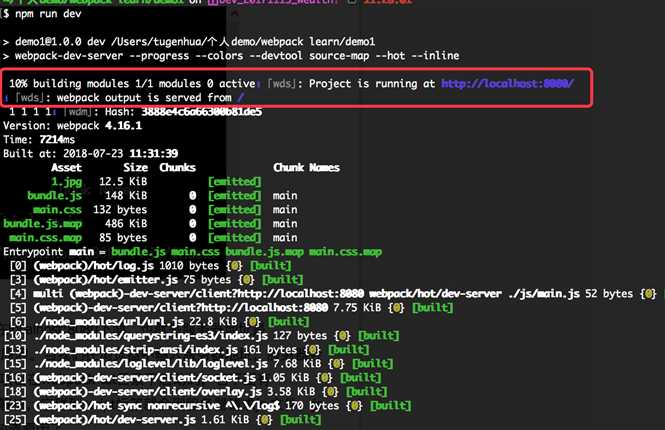
Task: Select the 'main.css' asset name in table
Action: coord(57,209)
